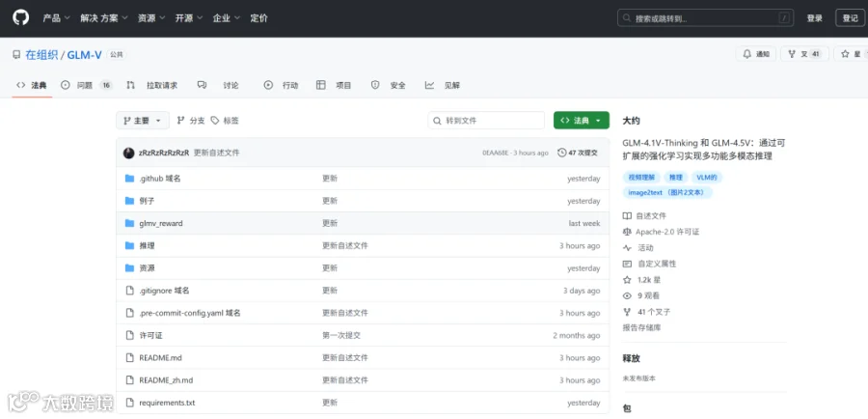This screenshot has width=868, height=419.
Task: Open the 自述文件 readme link in sidebar
Action: 644,215
